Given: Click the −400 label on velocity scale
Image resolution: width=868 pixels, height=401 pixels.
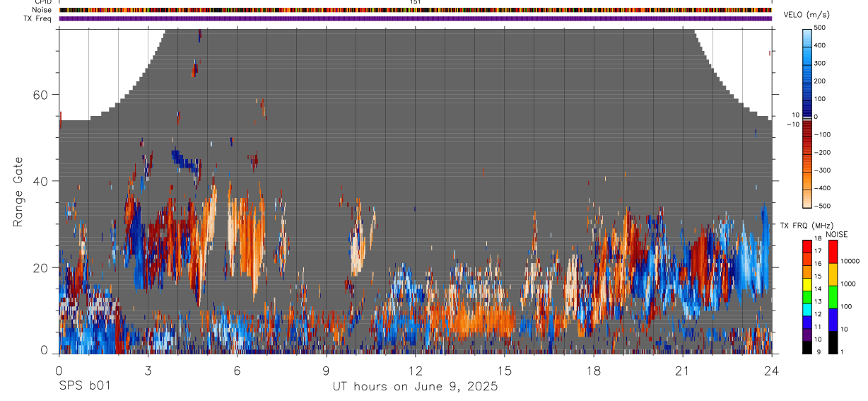Looking at the screenshot, I should (x=823, y=188).
